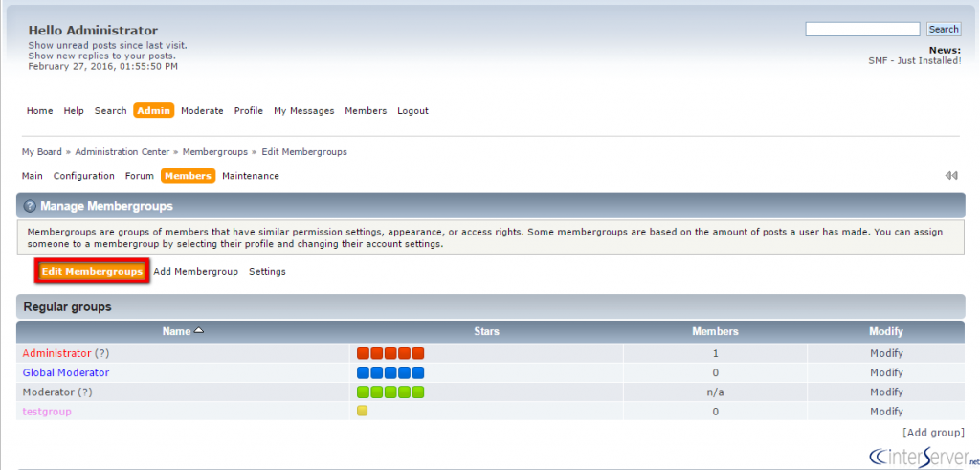Go to Profile in the main menu

249,111
